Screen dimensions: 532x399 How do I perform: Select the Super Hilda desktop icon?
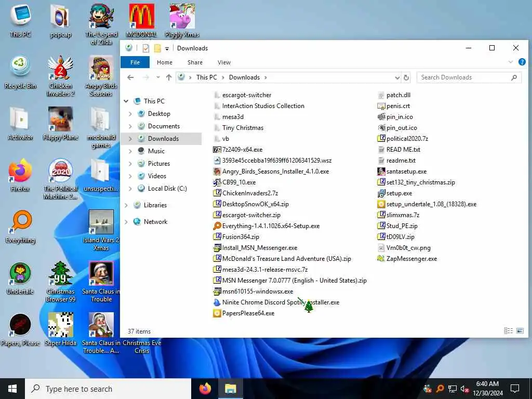point(60,330)
